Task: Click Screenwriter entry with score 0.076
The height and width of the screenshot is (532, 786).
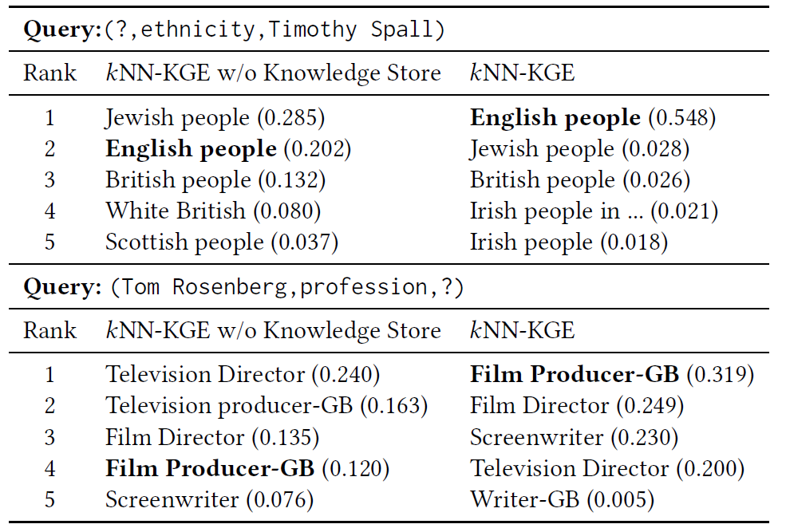Action: (209, 501)
